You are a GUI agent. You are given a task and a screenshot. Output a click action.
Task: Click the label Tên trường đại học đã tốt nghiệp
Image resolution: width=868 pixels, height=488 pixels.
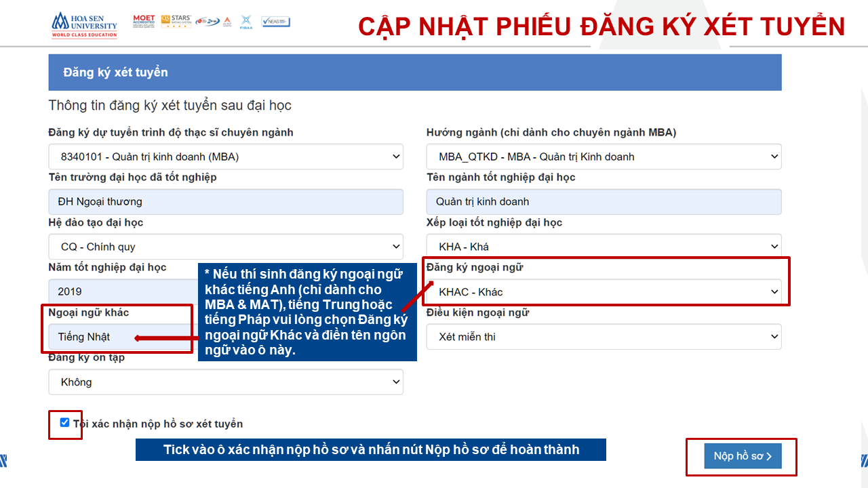point(133,178)
